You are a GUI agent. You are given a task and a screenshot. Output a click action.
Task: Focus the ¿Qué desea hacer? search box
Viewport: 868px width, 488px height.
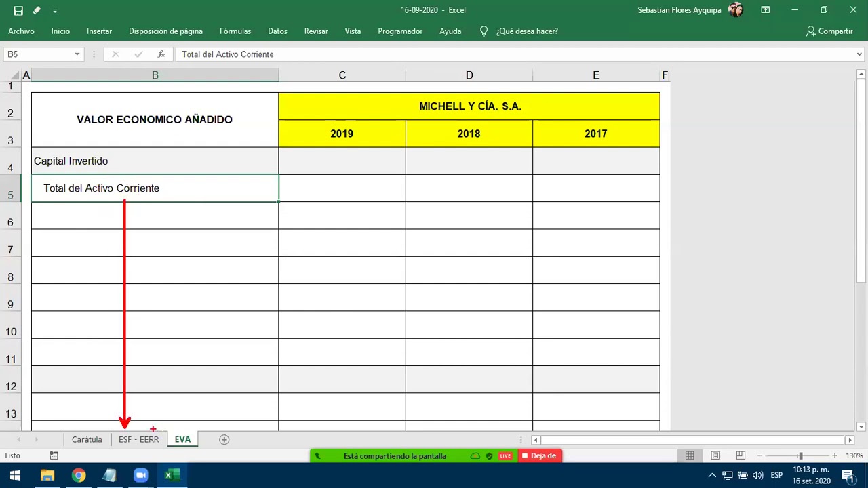point(527,31)
